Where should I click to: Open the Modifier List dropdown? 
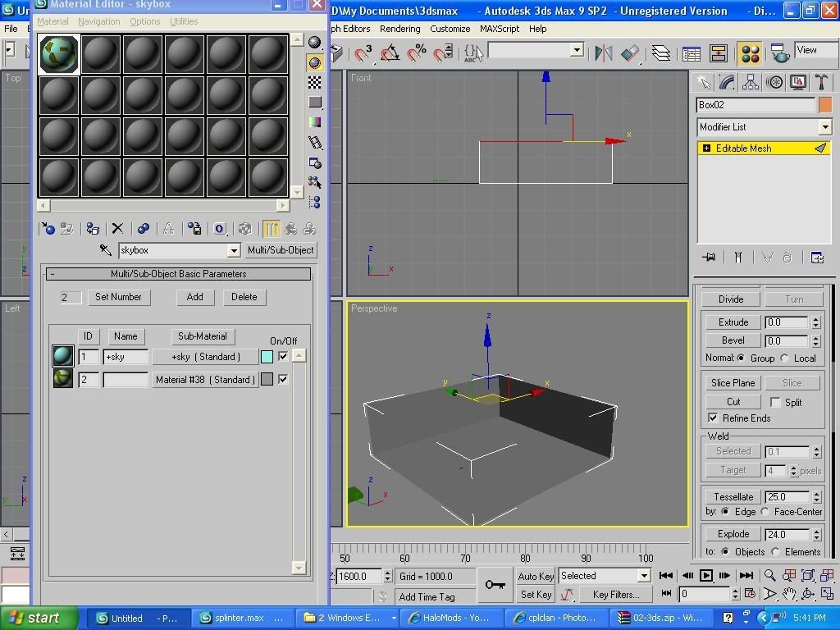(825, 127)
